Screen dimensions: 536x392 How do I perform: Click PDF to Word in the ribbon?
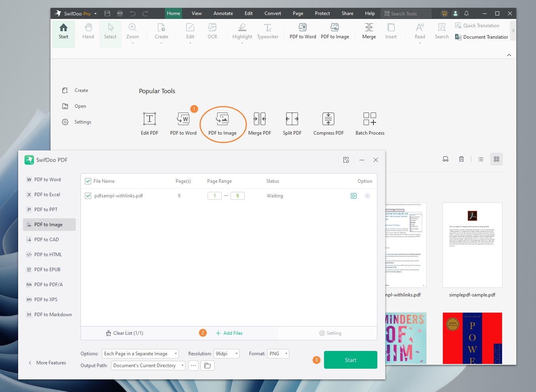coord(303,32)
